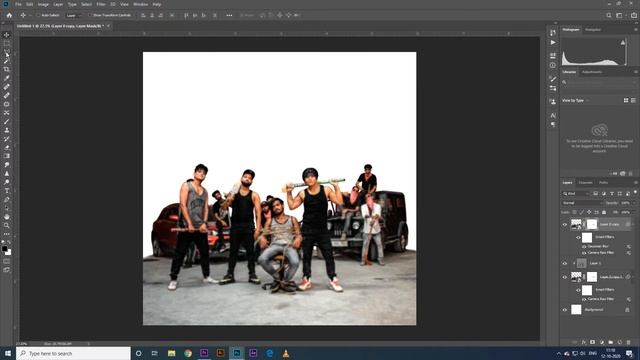
Task: Select the Hand tool
Action: (7, 217)
